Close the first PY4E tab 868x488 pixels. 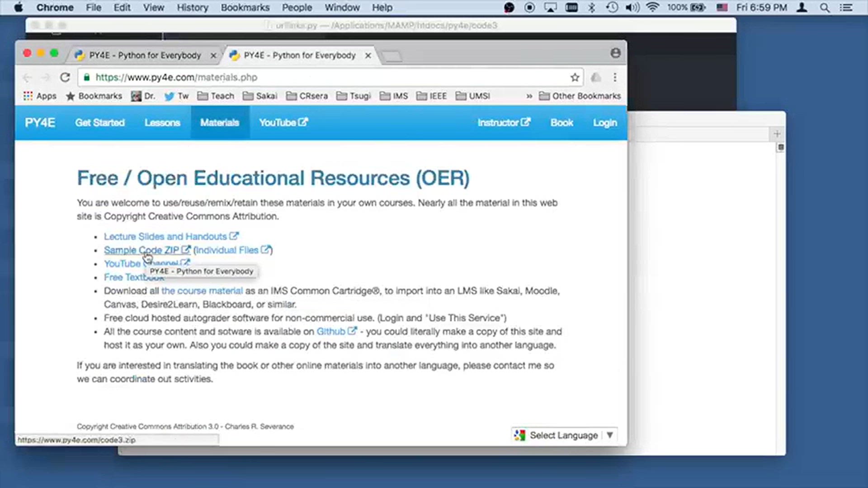point(213,56)
